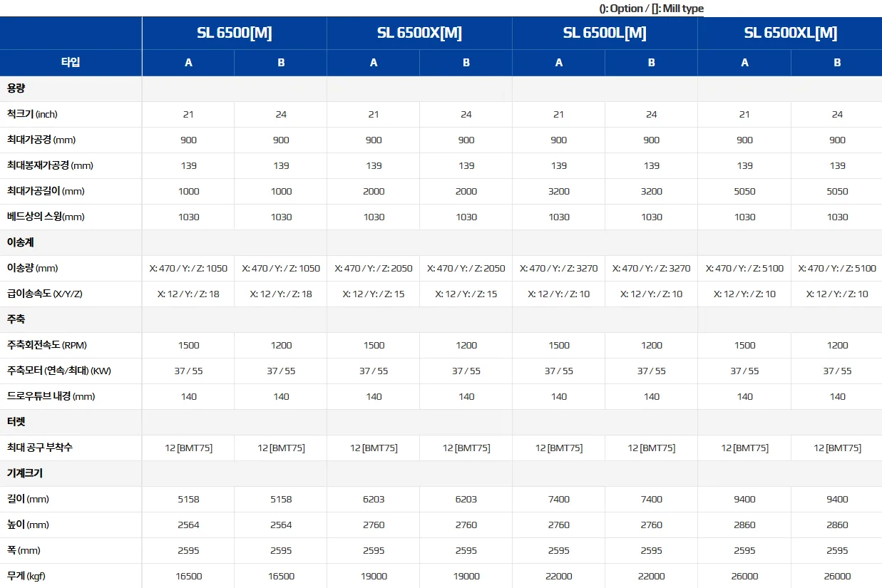Click the 타입 header cell
The height and width of the screenshot is (588, 882).
tap(71, 62)
